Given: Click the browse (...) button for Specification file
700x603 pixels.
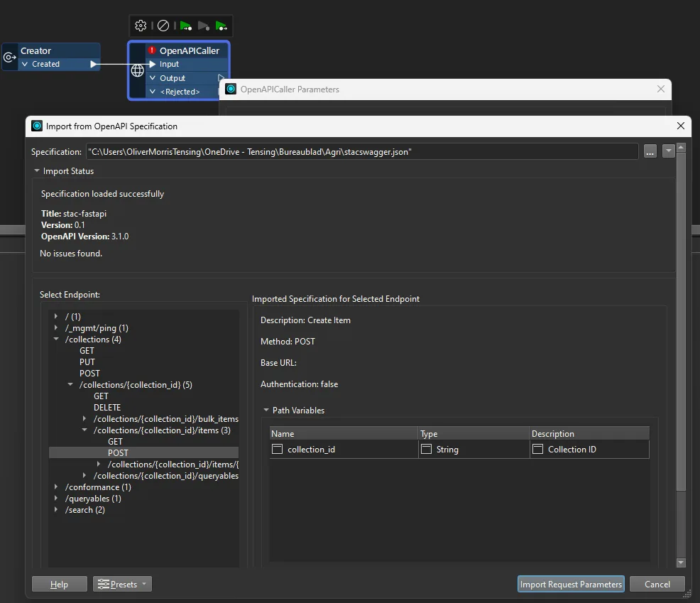Looking at the screenshot, I should 650,152.
